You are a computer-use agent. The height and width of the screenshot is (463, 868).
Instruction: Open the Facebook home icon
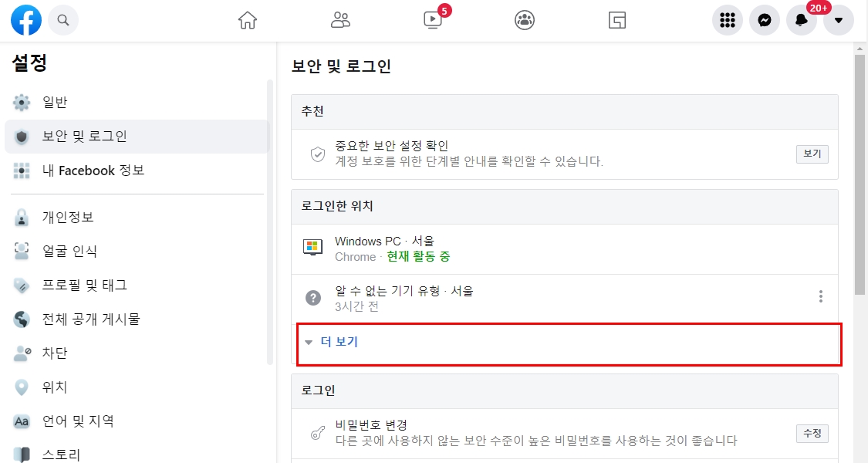point(248,20)
